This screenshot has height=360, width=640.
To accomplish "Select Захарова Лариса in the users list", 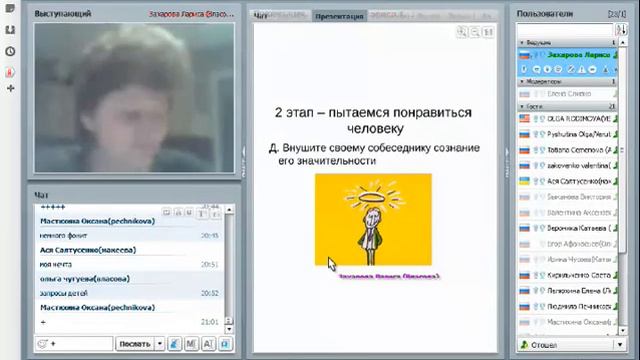I will pos(567,55).
